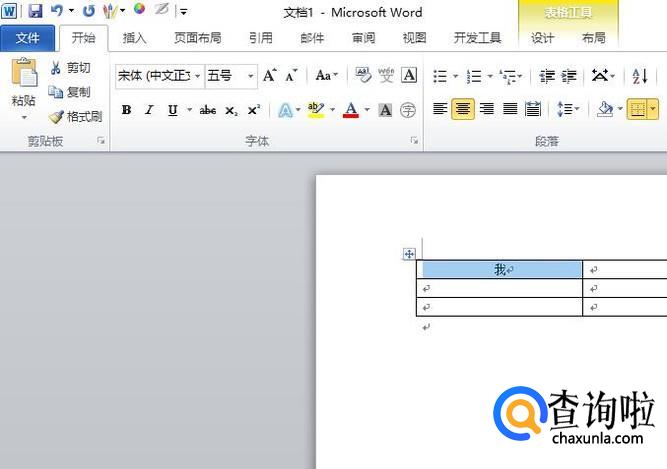This screenshot has height=469, width=667.
Task: Click the paragraph mark below the table
Action: coord(426,327)
